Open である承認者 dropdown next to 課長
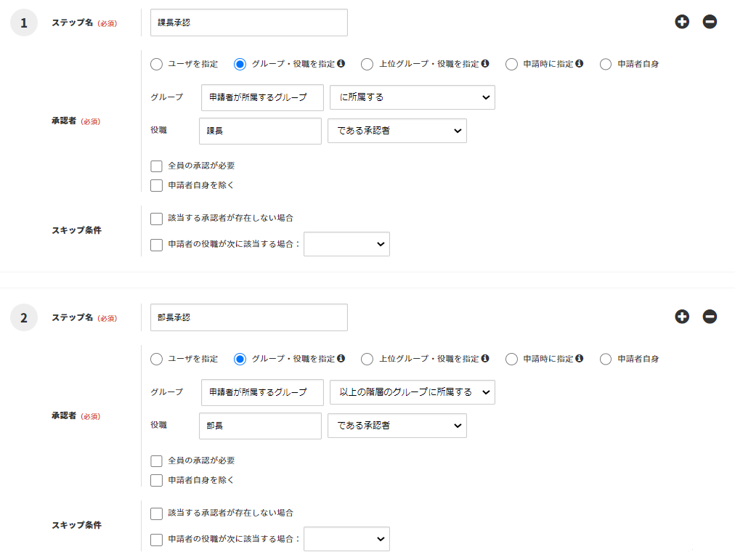735x560 pixels. point(397,131)
